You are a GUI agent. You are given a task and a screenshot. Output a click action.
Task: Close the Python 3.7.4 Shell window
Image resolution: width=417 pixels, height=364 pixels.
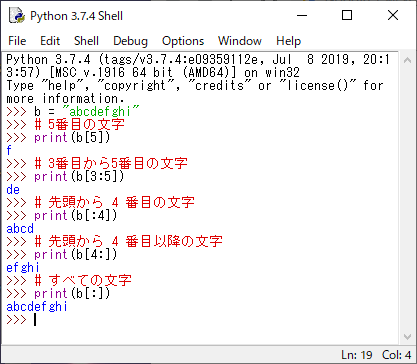[393, 15]
